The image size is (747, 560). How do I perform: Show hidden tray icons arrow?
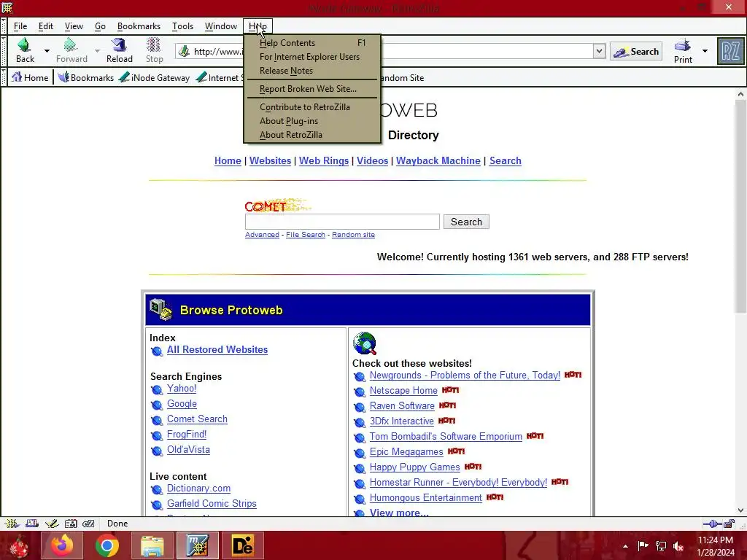625,546
